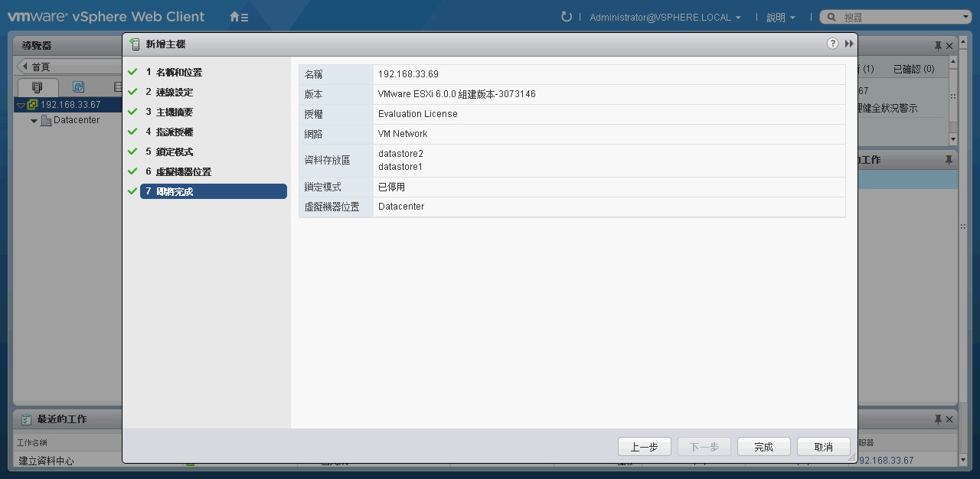This screenshot has height=479, width=980.
Task: Select Hosts and Clusters navigator tab icon
Action: [x=37, y=86]
